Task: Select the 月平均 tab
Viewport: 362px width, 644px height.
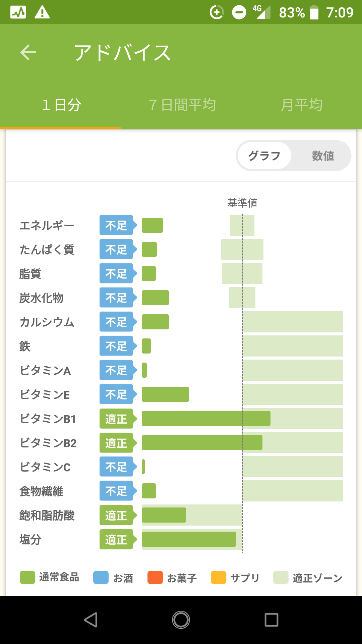Action: pyautogui.click(x=302, y=105)
